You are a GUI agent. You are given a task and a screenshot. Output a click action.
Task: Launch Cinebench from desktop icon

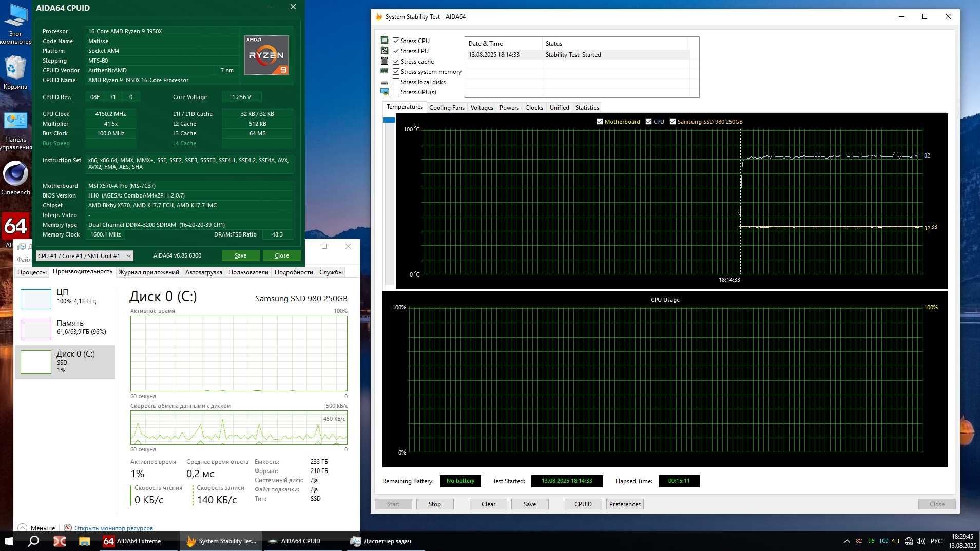click(15, 177)
